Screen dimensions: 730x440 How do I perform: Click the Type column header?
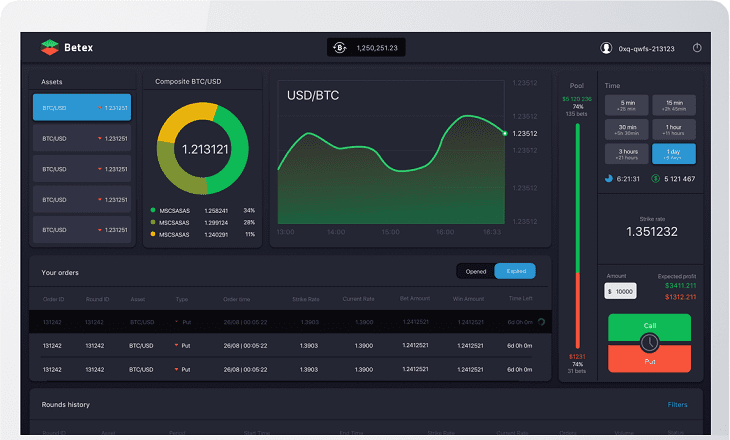182,299
